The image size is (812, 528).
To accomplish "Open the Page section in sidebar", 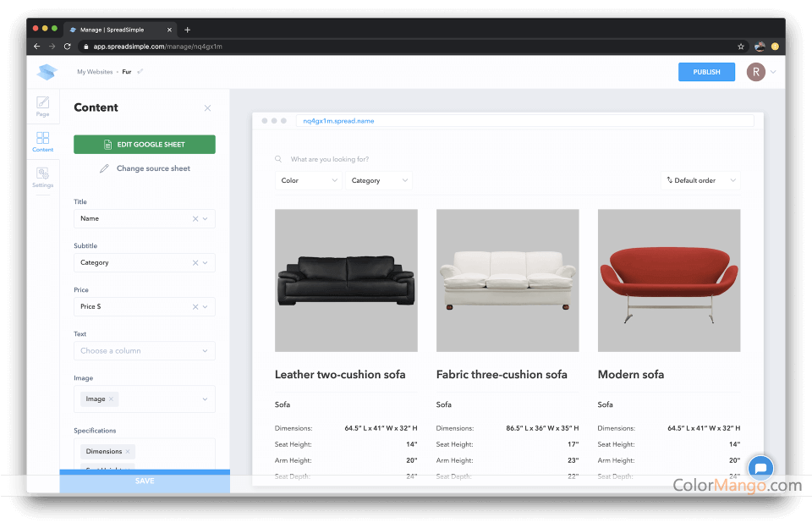I will coord(43,107).
